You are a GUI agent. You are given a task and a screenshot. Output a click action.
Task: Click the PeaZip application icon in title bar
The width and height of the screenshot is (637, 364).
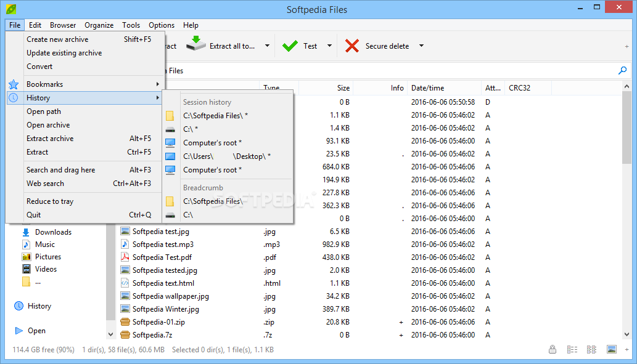[x=11, y=9]
